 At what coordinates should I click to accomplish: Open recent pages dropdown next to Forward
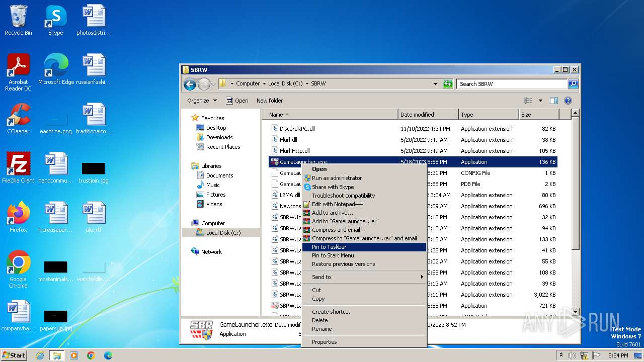[x=213, y=84]
